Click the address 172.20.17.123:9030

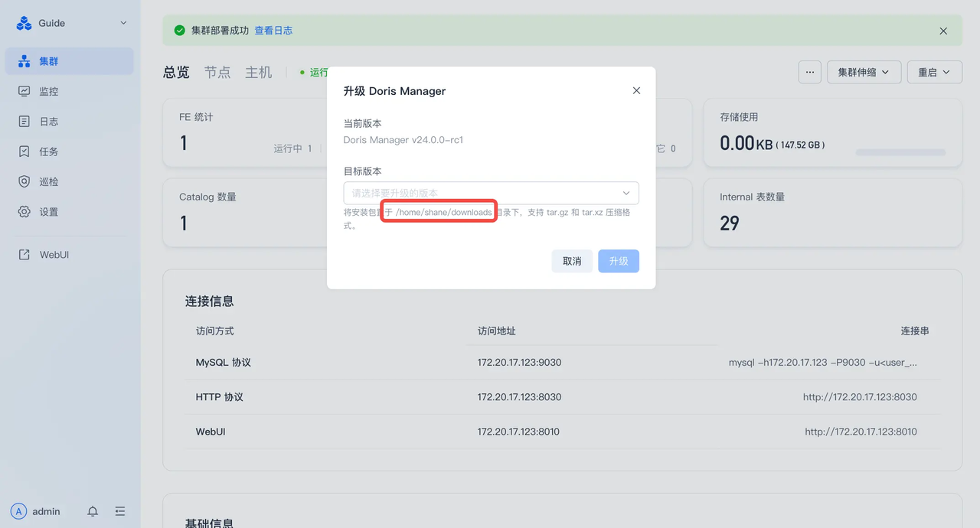pyautogui.click(x=520, y=362)
